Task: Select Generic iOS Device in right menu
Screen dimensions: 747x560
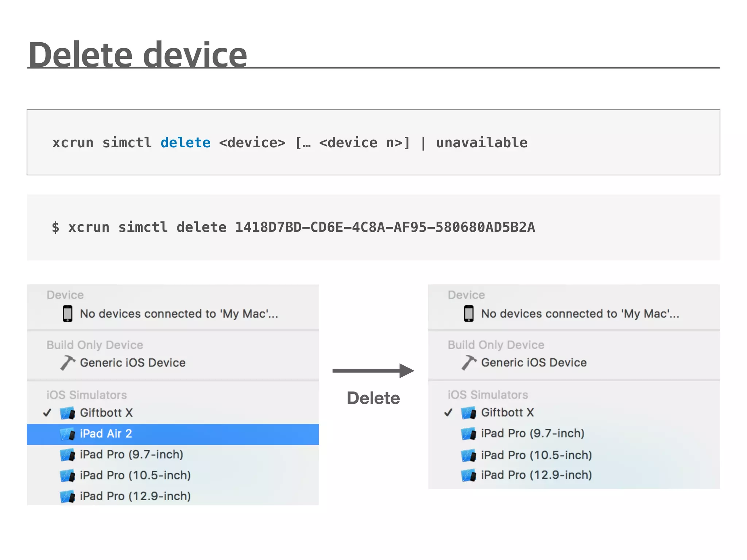Action: pyautogui.click(x=534, y=363)
